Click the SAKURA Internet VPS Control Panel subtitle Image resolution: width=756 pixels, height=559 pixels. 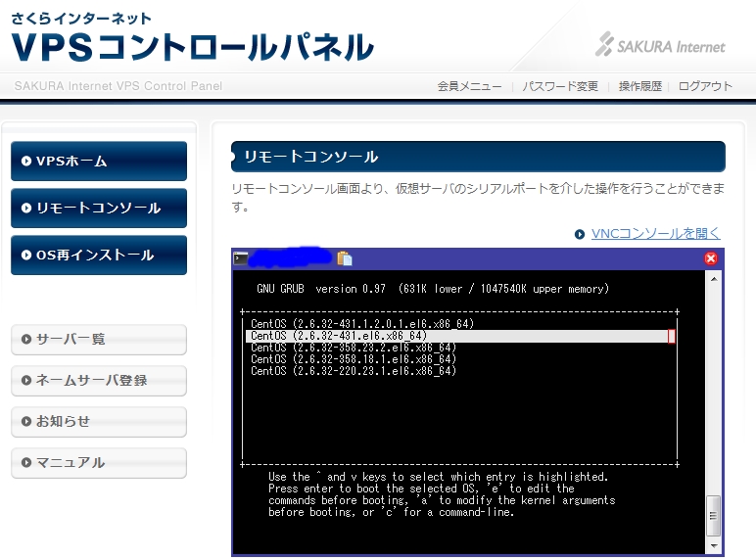pyautogui.click(x=118, y=86)
